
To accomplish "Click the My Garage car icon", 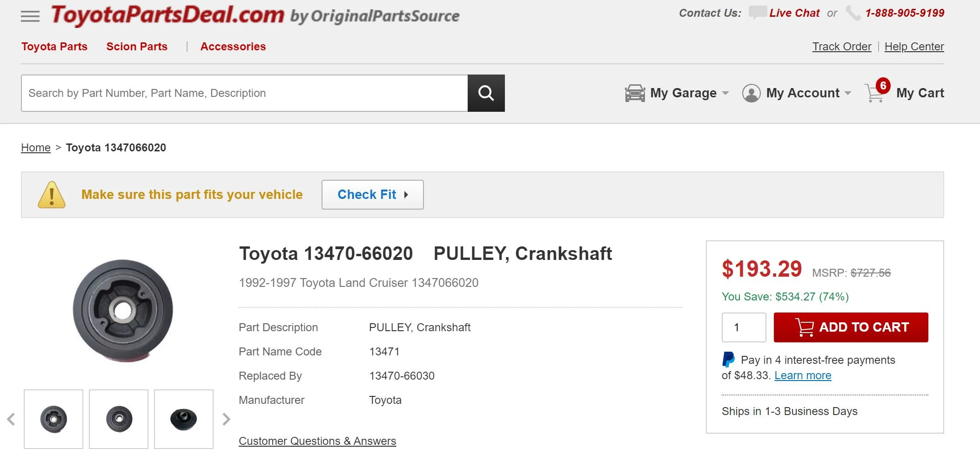I will pos(635,93).
